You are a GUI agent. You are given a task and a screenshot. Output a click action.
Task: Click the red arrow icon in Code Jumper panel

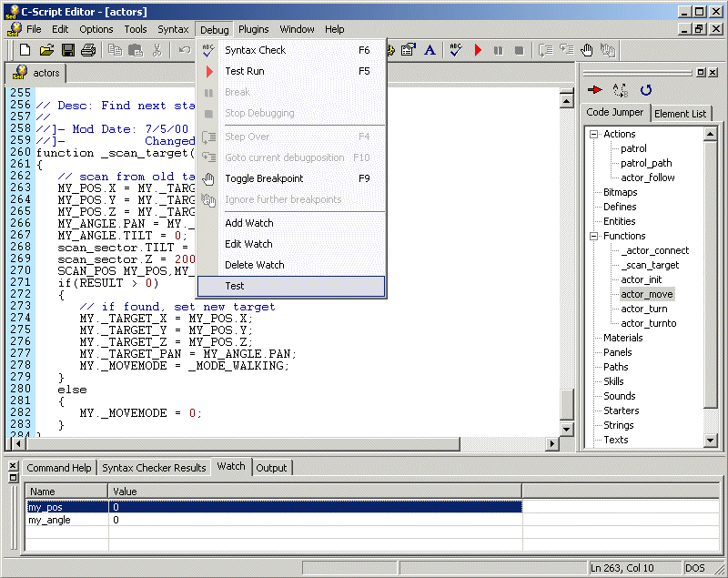(595, 90)
